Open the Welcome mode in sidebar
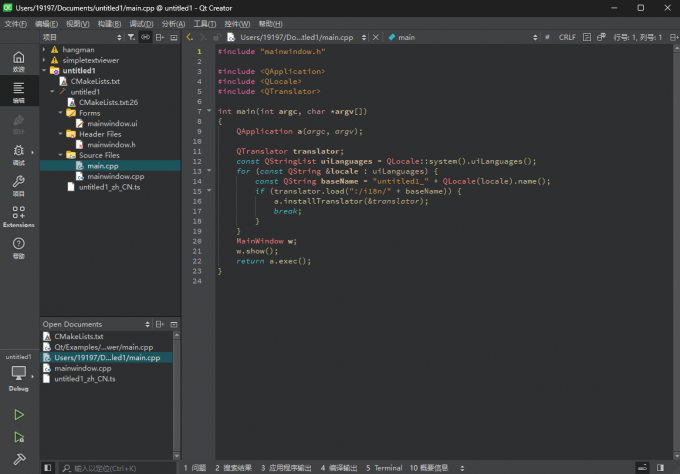 18,61
